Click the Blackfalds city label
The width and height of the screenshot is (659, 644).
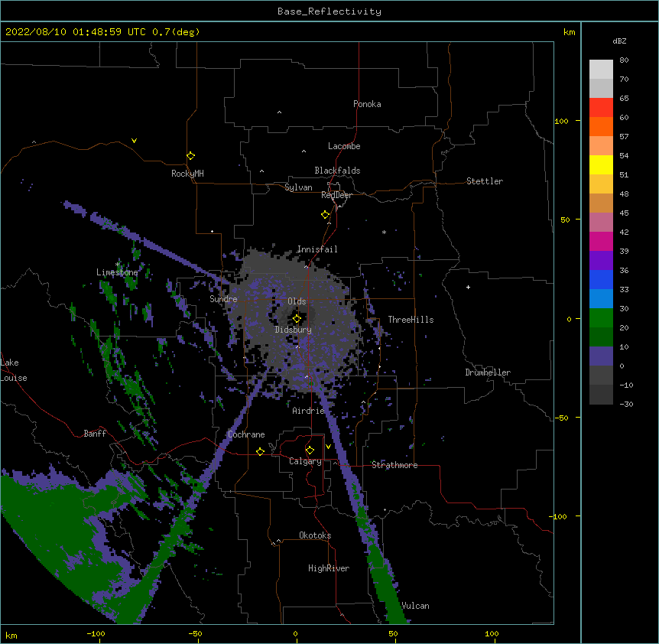click(337, 171)
